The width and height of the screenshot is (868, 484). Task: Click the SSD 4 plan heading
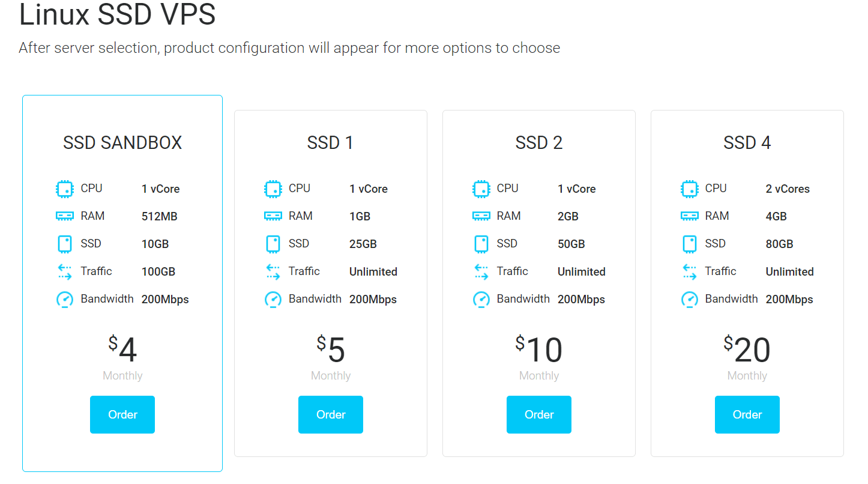(747, 143)
